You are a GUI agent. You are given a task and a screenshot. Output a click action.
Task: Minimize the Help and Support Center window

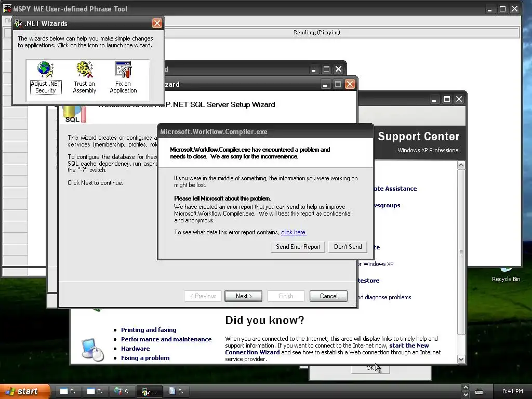click(434, 99)
